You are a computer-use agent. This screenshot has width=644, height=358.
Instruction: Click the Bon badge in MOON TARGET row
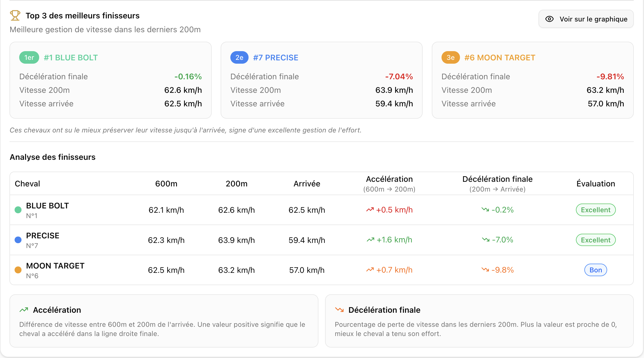596,270
